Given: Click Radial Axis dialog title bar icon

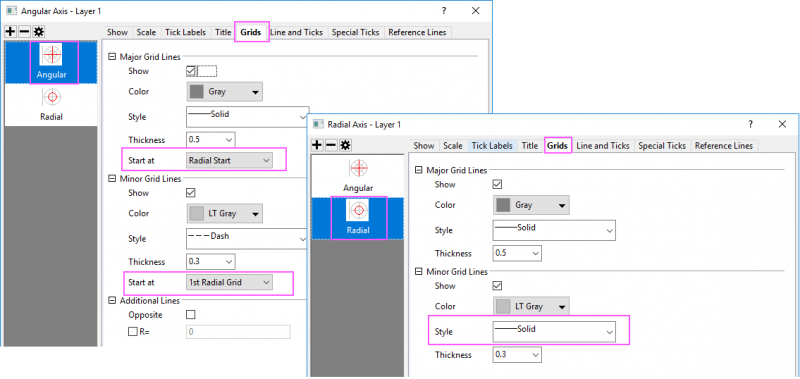Looking at the screenshot, I should point(318,124).
